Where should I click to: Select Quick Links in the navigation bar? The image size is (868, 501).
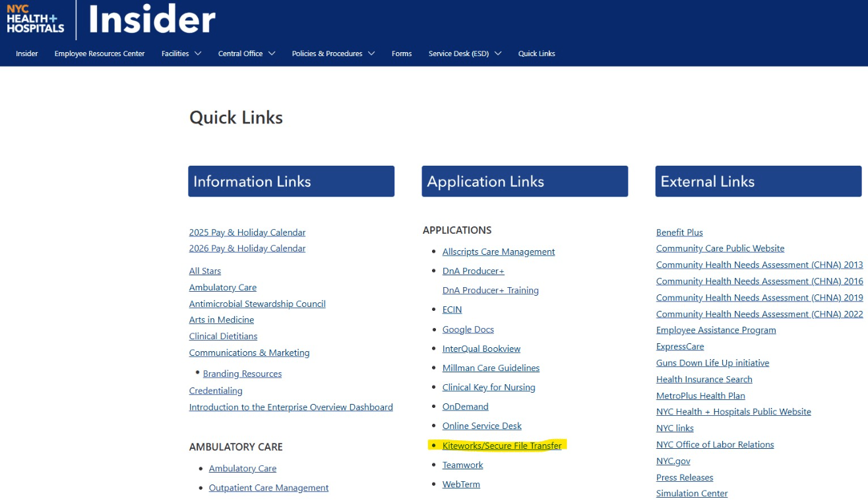[537, 53]
